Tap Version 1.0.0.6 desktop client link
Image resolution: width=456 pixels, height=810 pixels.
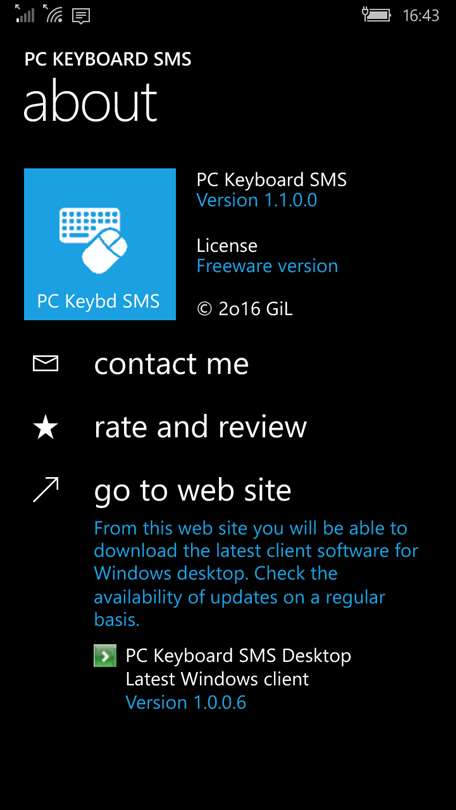pyautogui.click(x=186, y=703)
